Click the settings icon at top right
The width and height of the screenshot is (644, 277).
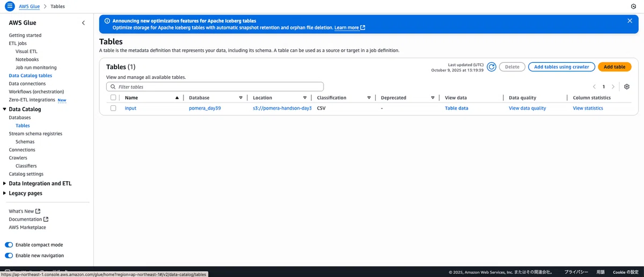tap(633, 6)
